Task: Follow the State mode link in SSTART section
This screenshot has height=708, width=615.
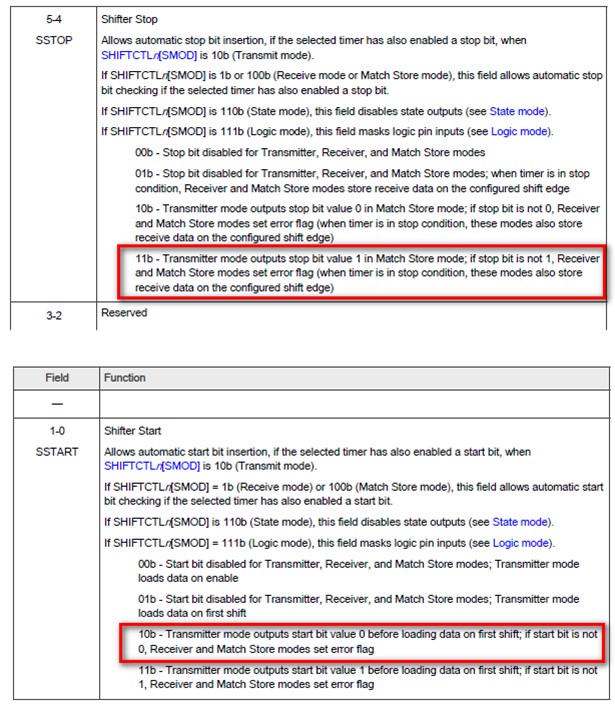Action: pos(519,522)
